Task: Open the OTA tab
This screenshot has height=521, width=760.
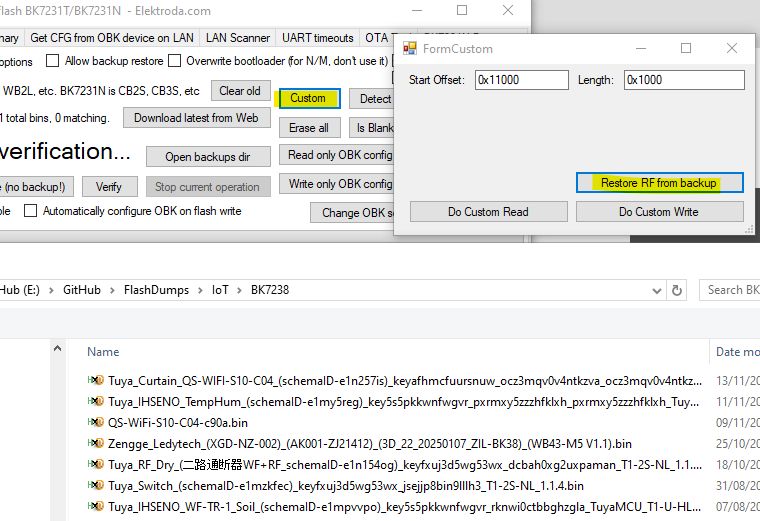Action: (x=376, y=38)
